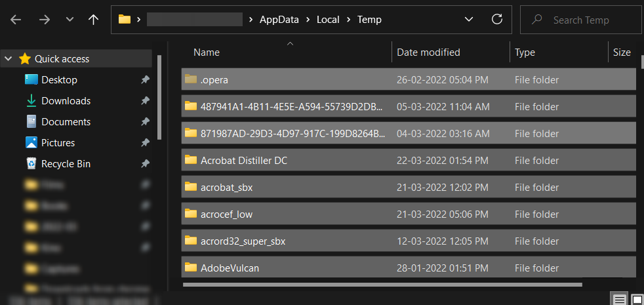The width and height of the screenshot is (644, 305).
Task: Select the Acrobat Distiller DC folder
Action: tap(244, 160)
